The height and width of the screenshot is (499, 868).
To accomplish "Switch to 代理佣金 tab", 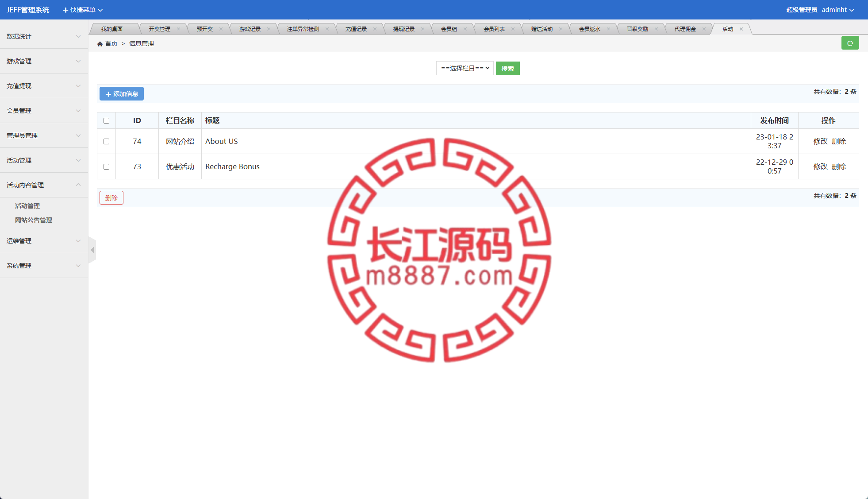I will click(x=685, y=29).
